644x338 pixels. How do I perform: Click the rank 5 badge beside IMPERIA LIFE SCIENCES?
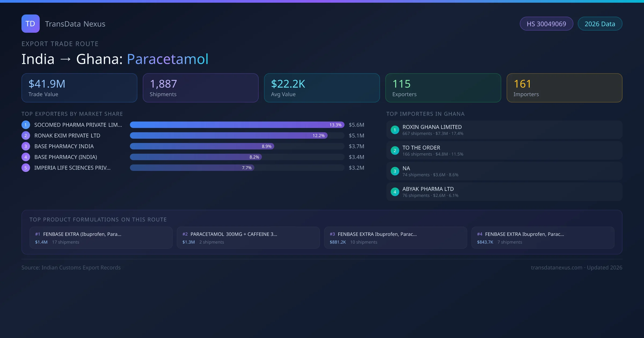[x=26, y=168]
